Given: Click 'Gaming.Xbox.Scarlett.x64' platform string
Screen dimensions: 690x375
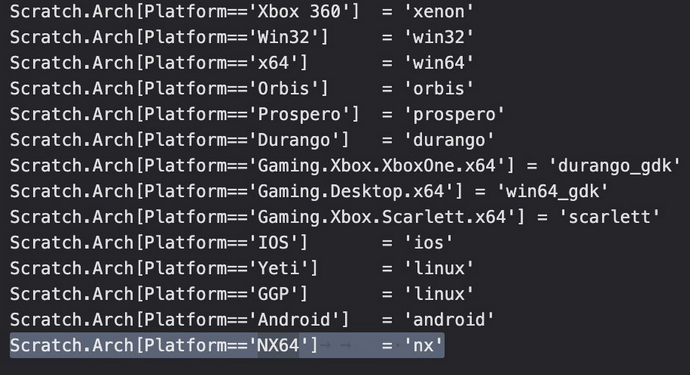Looking at the screenshot, I should tap(382, 217).
